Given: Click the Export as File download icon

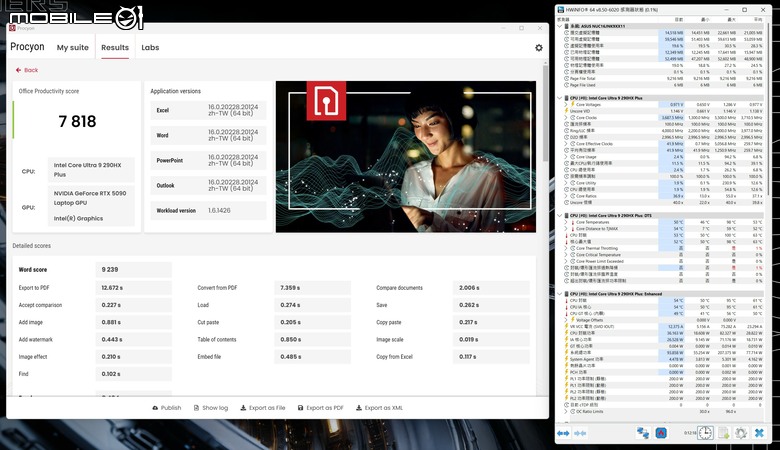Looking at the screenshot, I should point(243,408).
